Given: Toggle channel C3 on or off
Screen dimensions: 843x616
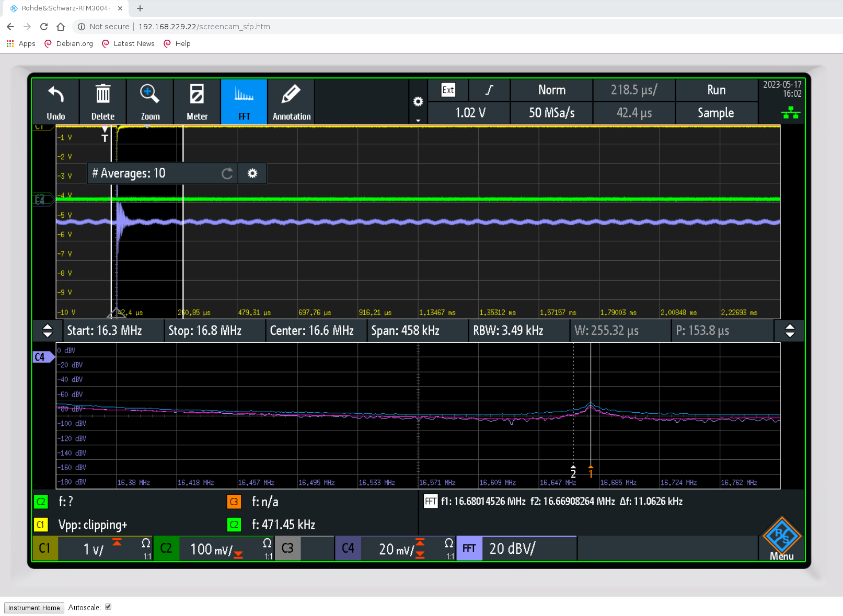Looking at the screenshot, I should coord(287,549).
